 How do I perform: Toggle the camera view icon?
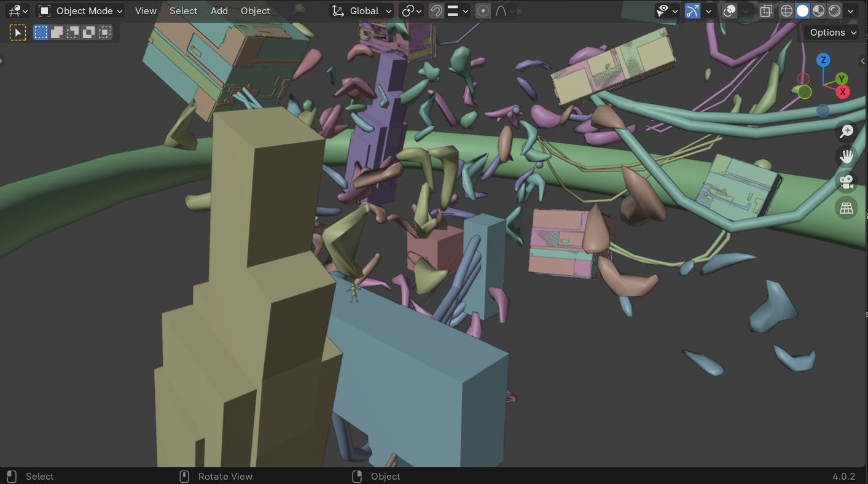point(846,182)
